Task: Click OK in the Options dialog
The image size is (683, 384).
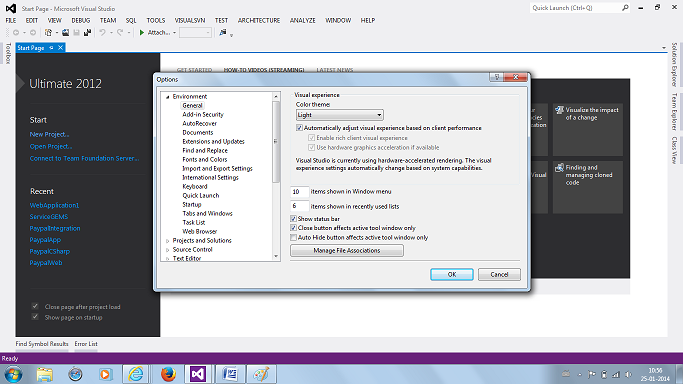Action: [452, 274]
